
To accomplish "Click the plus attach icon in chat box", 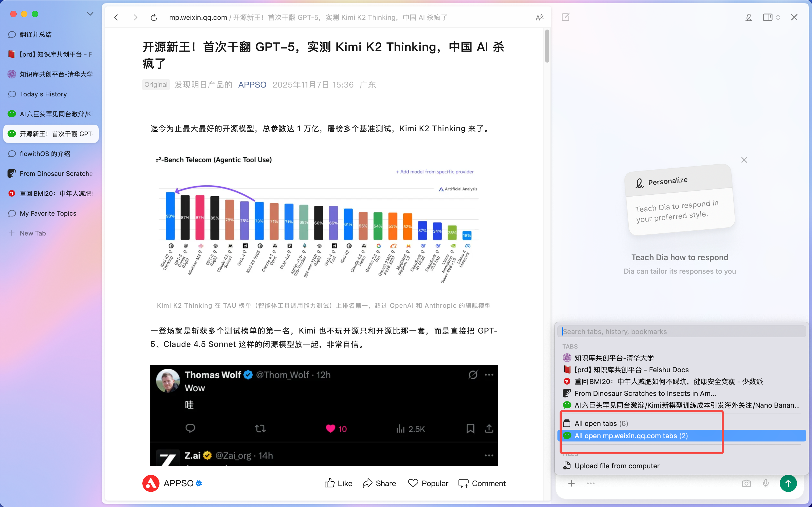I will 571,483.
